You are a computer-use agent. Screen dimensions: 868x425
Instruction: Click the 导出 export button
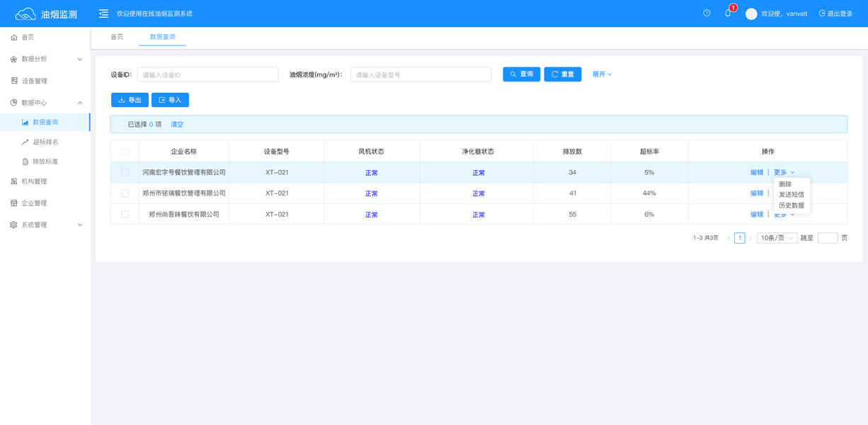click(x=130, y=100)
